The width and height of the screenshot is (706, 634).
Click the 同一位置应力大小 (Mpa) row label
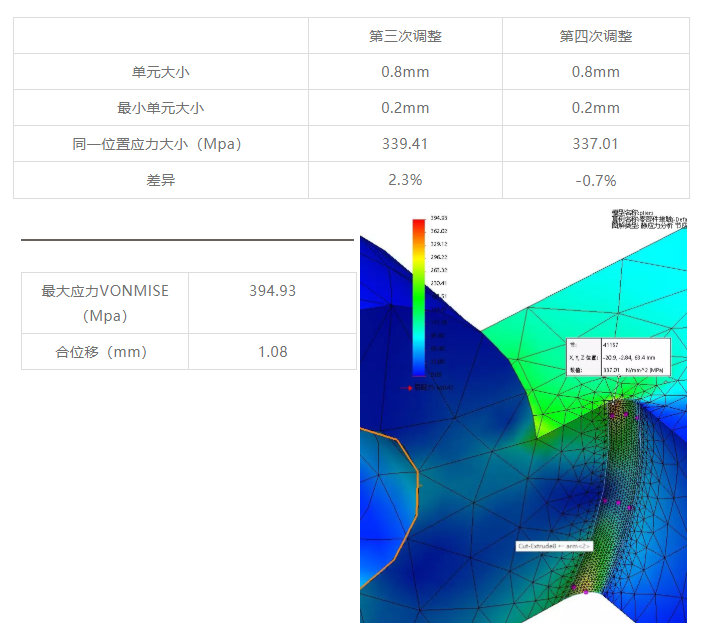[160, 144]
